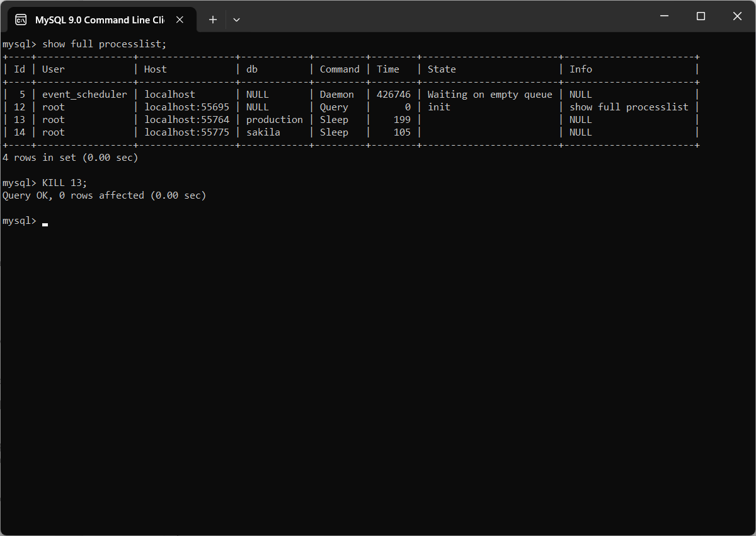Click the Query OK result message
Image resolution: width=756 pixels, height=536 pixels.
[x=104, y=195]
